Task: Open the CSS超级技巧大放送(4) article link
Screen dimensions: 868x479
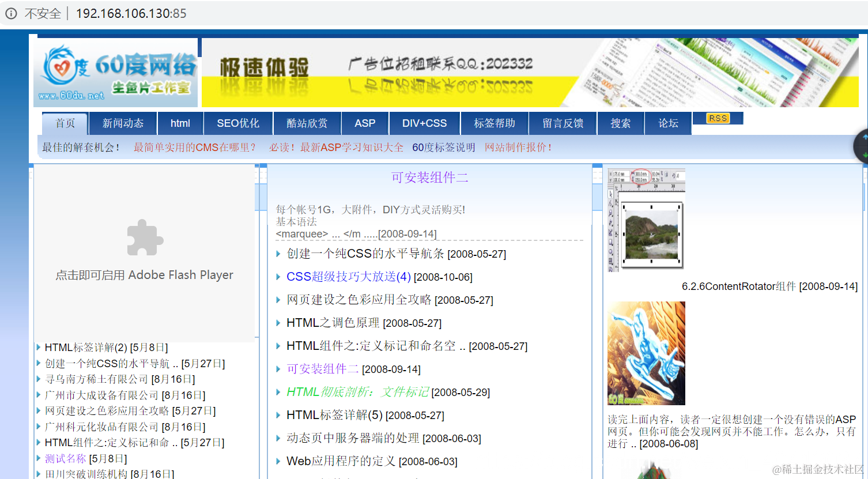Action: pyautogui.click(x=349, y=276)
